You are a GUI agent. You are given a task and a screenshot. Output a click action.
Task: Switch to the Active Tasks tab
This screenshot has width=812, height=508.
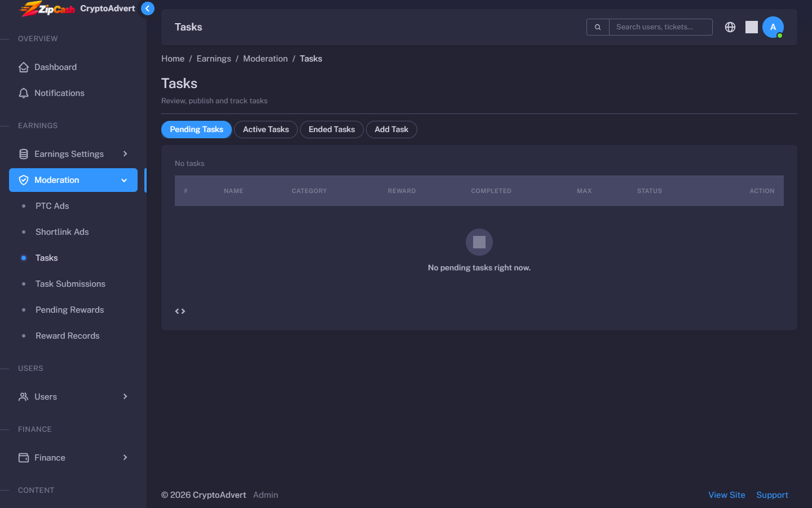[x=266, y=129]
